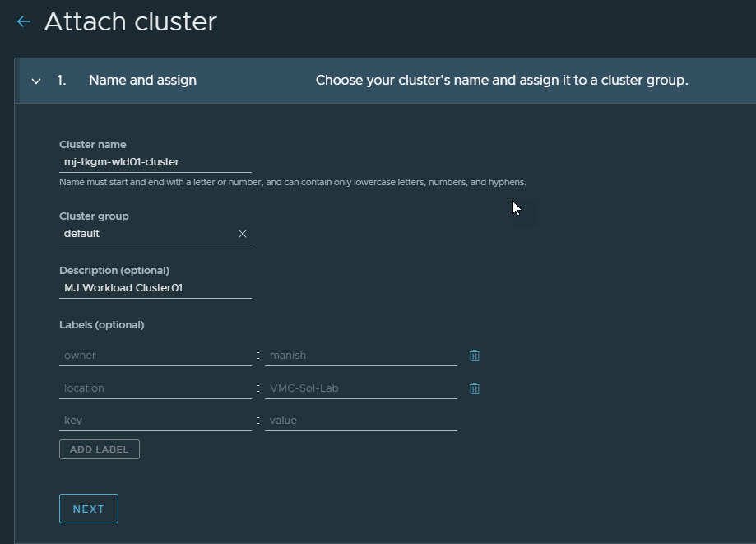Collapse step 1 using the chevron
This screenshot has width=756, height=544.
[x=36, y=81]
